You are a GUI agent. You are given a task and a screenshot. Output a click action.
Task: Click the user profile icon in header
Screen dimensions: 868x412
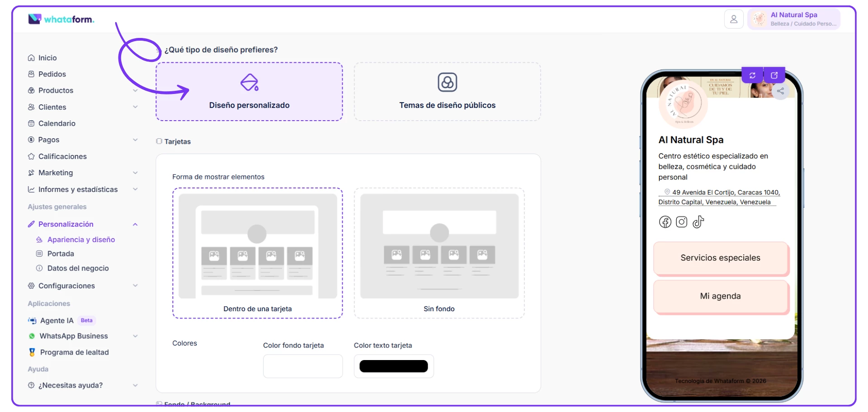tap(733, 19)
